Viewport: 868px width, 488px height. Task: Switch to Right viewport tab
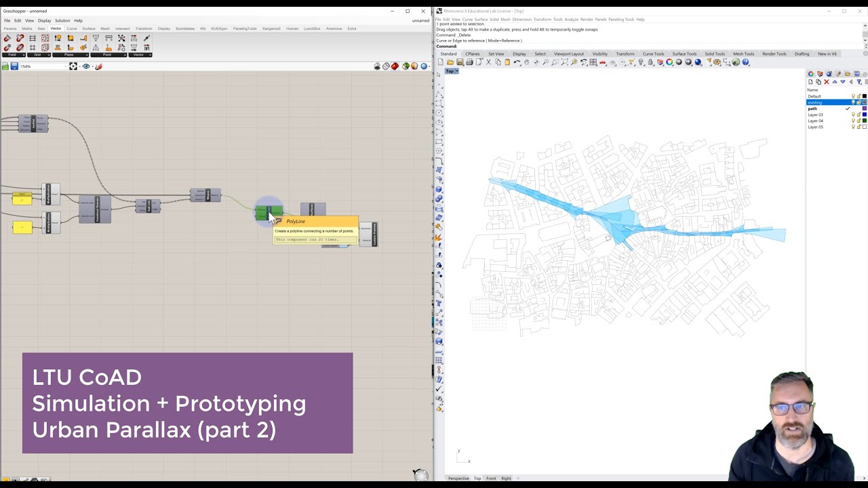click(506, 479)
